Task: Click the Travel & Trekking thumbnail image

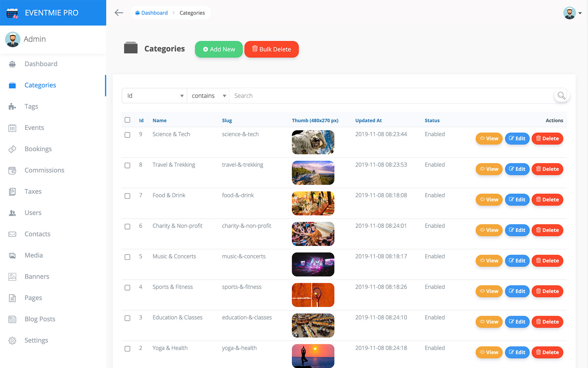Action: [313, 173]
